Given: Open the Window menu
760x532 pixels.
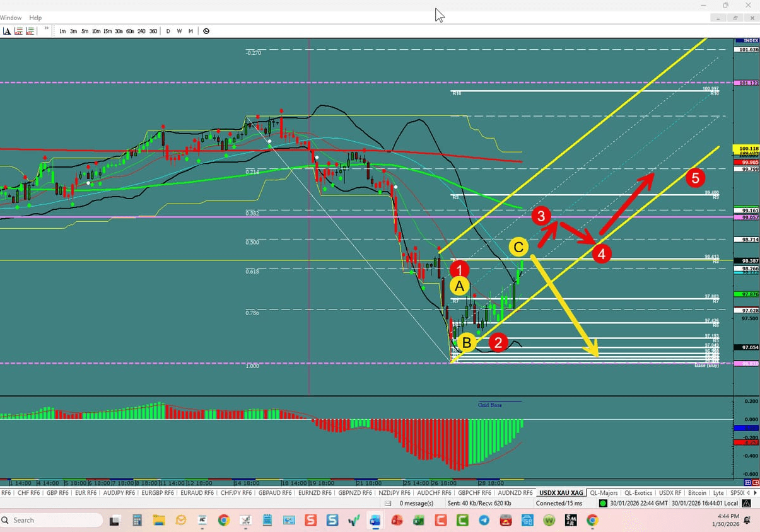Looking at the screenshot, I should tap(10, 17).
